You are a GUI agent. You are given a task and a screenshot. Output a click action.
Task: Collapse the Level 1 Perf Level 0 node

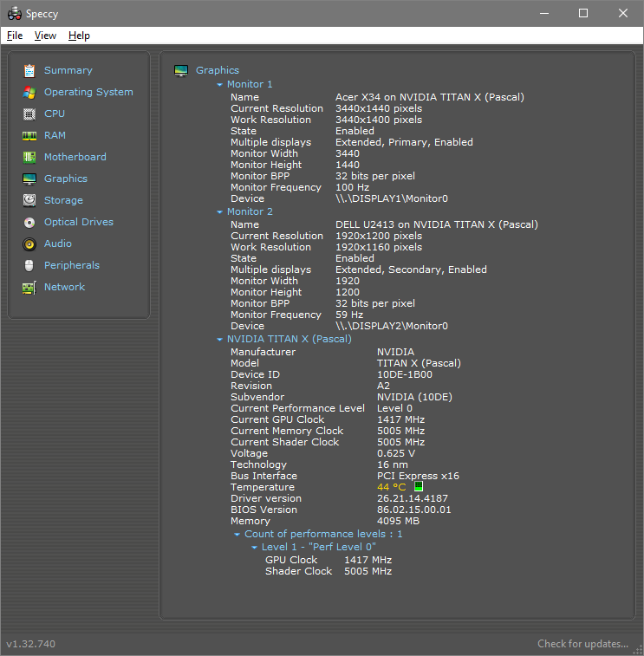pyautogui.click(x=254, y=547)
